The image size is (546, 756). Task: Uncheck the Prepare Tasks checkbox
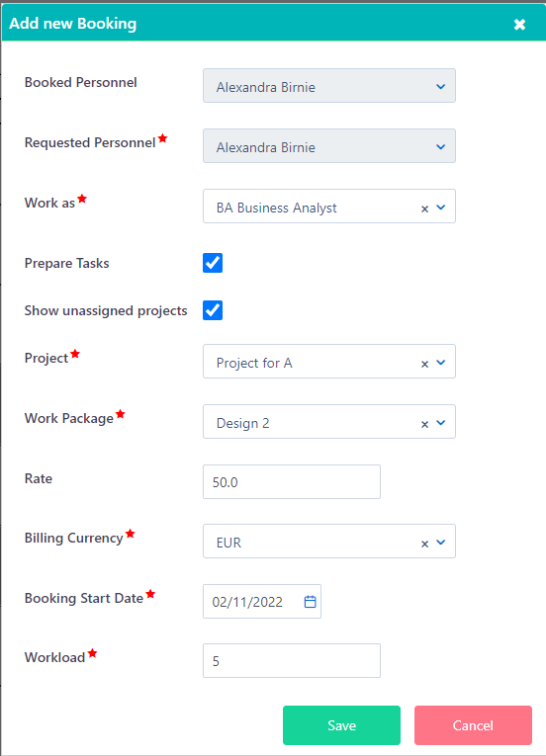[213, 263]
